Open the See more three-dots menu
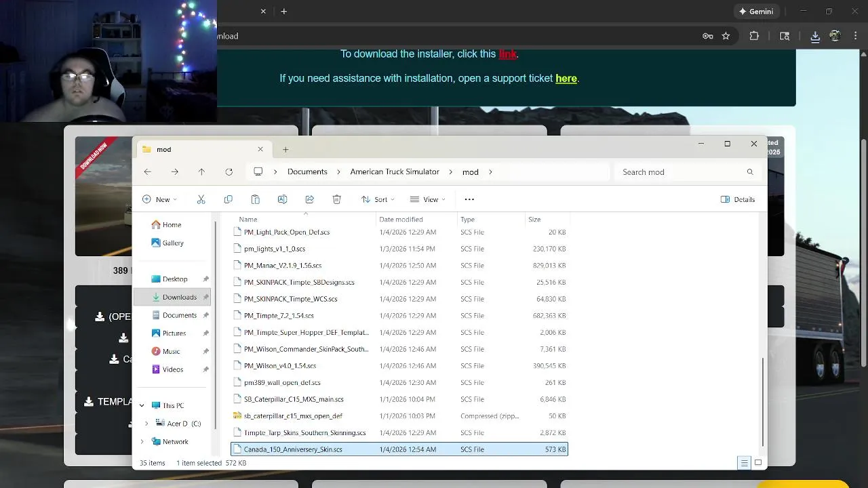This screenshot has width=868, height=488. (469, 199)
